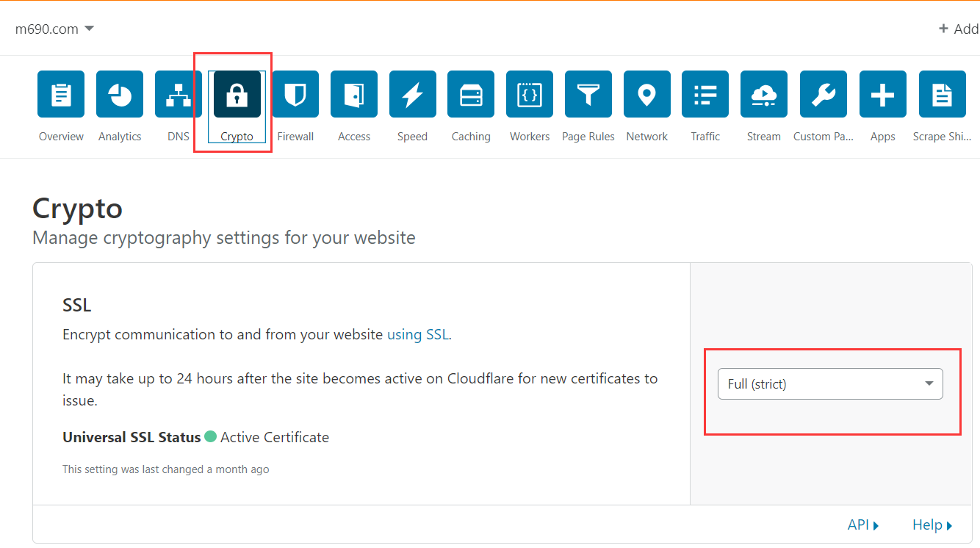
Task: Expand the API section link
Action: click(863, 524)
